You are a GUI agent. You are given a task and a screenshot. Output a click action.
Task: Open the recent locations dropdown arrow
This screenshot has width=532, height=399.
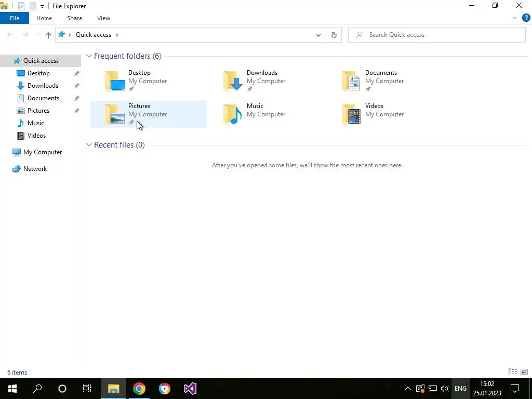click(37, 35)
